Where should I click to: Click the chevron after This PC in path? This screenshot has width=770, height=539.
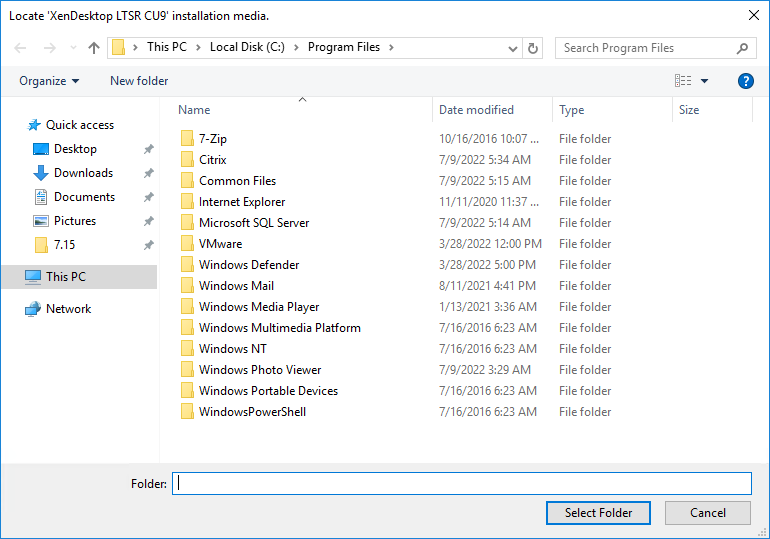coord(198,48)
